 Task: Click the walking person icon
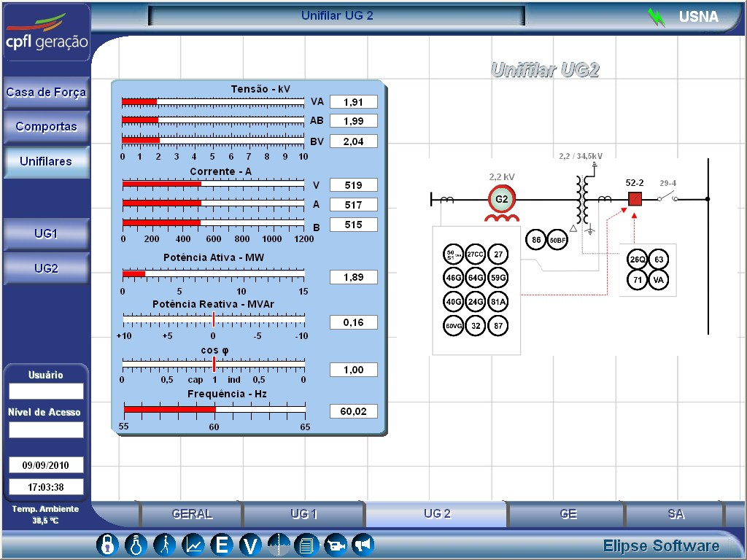pyautogui.click(x=164, y=544)
